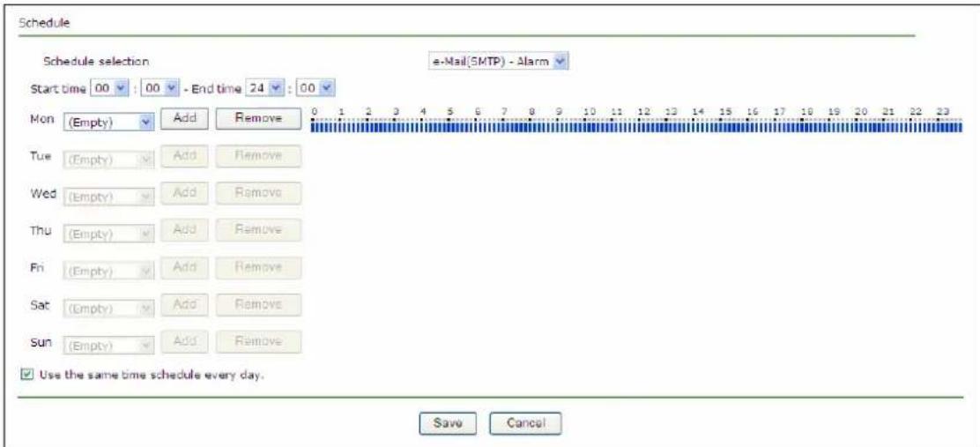Click the Schedule section heading
980x447 pixels.
[x=44, y=24]
